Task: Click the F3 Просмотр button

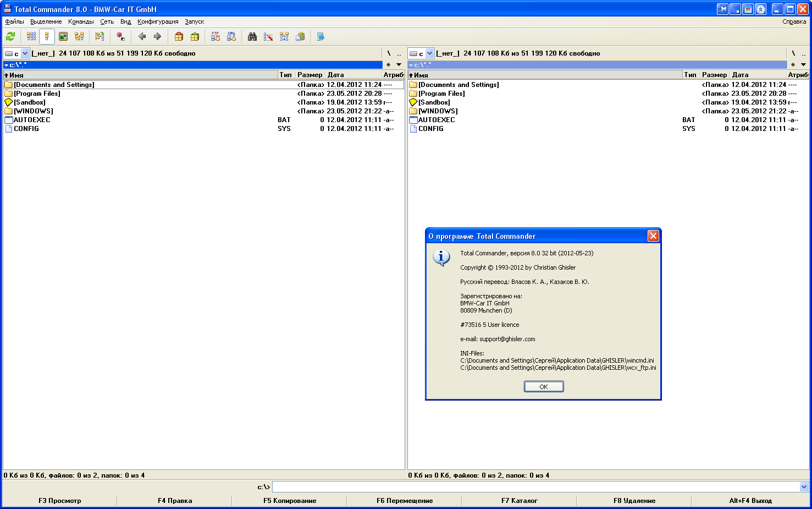Action: tap(59, 501)
